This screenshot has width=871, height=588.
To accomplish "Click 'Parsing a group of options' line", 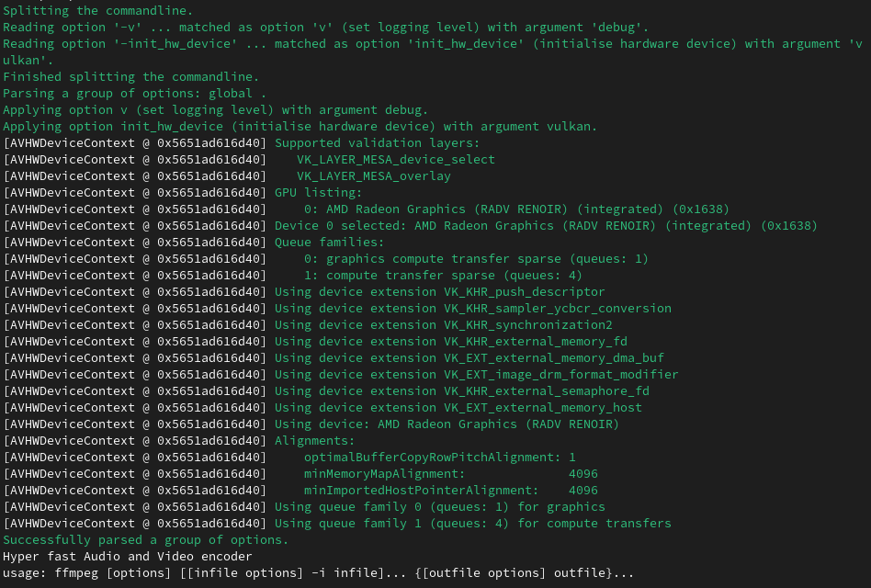I will pyautogui.click(x=134, y=93).
